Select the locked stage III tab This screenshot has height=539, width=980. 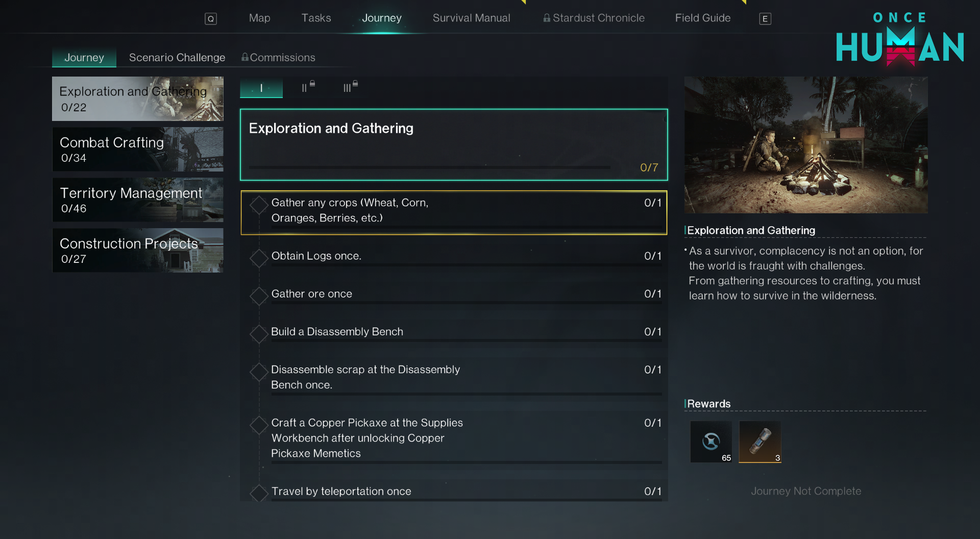(350, 87)
